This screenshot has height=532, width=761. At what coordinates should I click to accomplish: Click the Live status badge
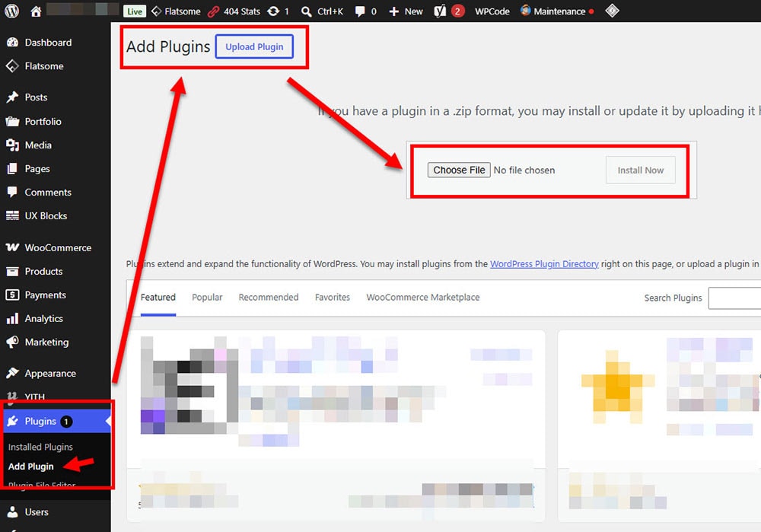click(135, 11)
